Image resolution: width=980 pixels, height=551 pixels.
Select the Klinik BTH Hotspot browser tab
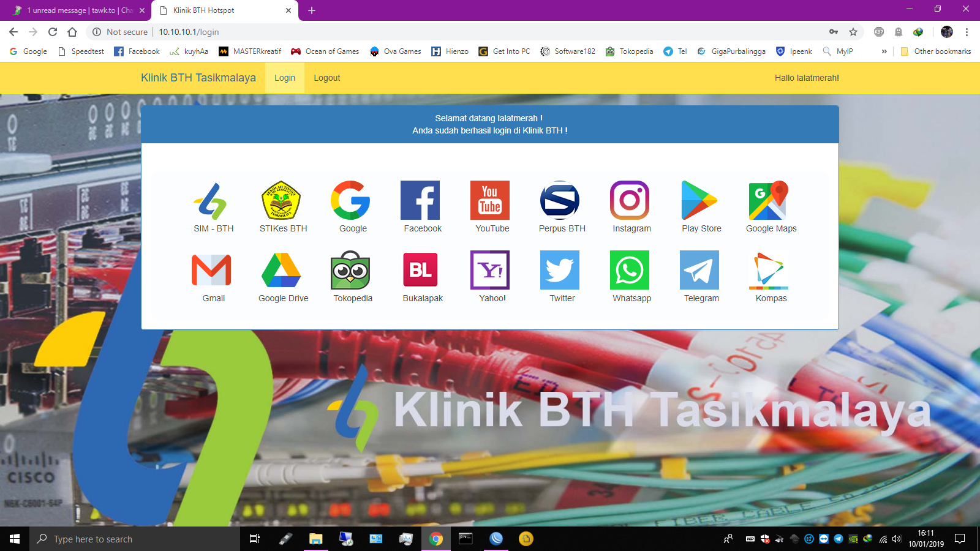(224, 10)
